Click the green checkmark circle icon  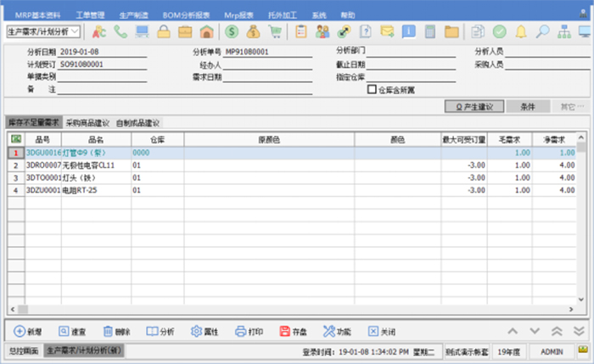[x=499, y=31]
